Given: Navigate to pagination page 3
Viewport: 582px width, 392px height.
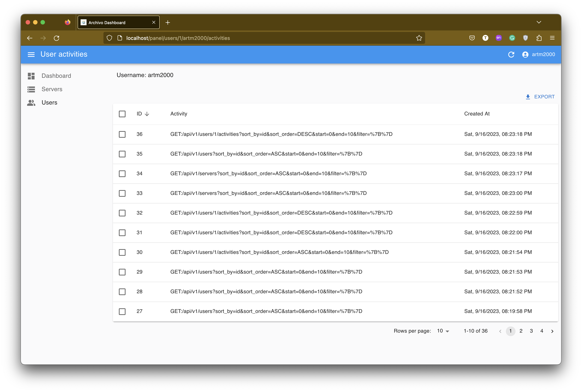Looking at the screenshot, I should [531, 331].
